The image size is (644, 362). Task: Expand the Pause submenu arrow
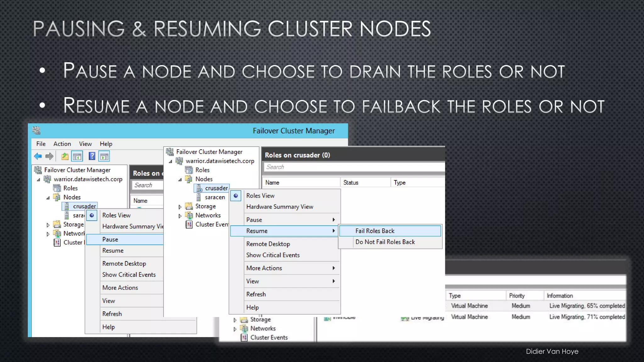(334, 220)
